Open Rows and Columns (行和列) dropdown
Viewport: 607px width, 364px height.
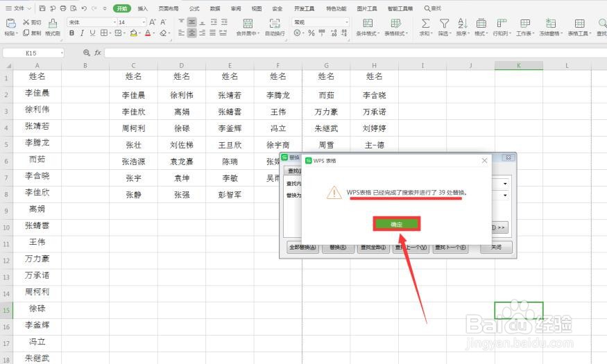502,27
